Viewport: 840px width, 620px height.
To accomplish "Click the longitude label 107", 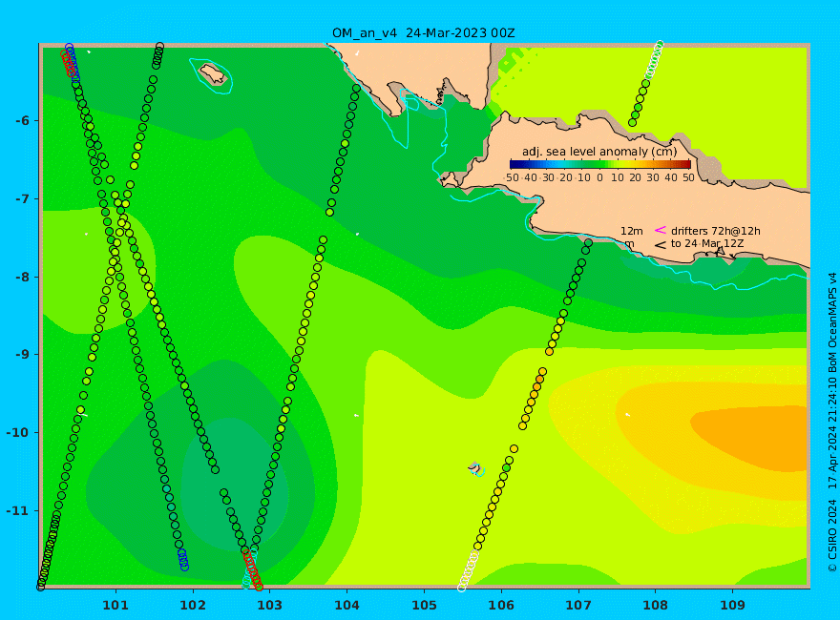I will point(578,605).
